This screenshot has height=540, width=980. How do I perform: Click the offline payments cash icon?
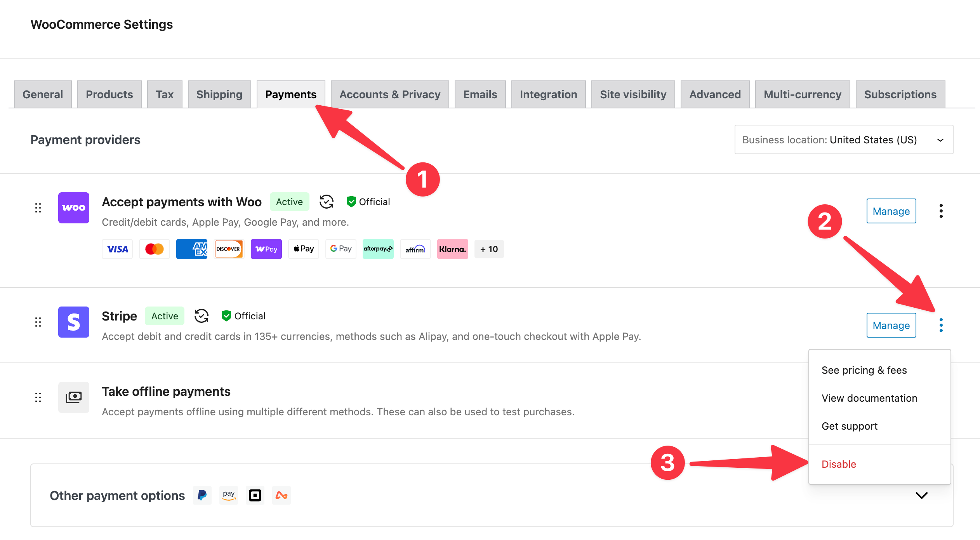73,397
